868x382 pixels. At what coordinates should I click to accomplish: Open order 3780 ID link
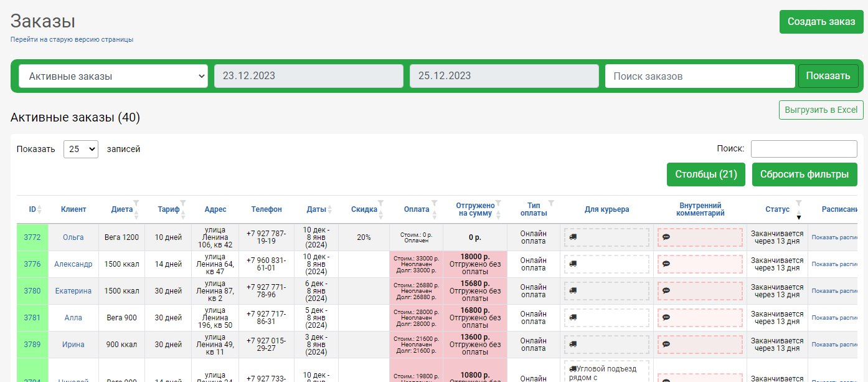[x=32, y=291]
